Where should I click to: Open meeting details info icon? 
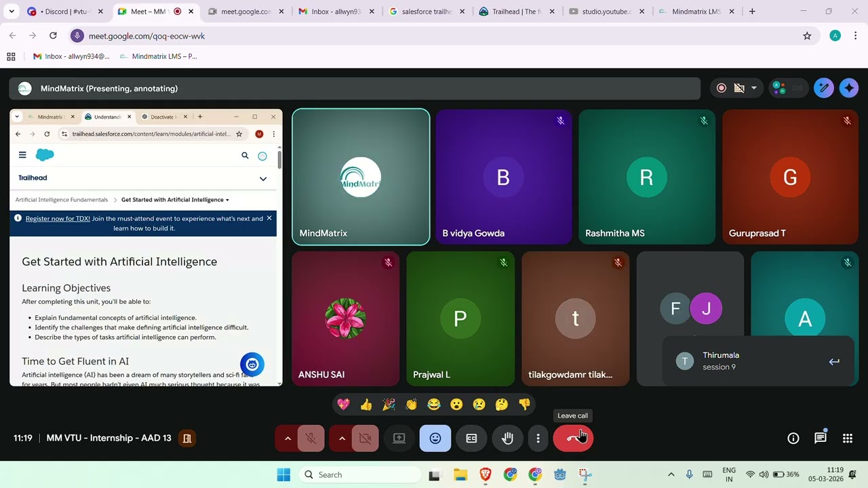coord(793,439)
